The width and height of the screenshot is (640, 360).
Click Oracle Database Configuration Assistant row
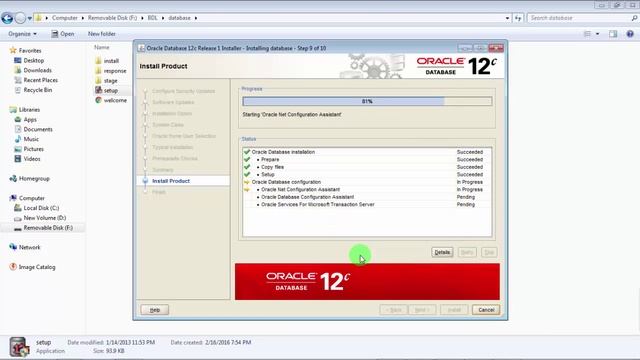pyautogui.click(x=367, y=197)
